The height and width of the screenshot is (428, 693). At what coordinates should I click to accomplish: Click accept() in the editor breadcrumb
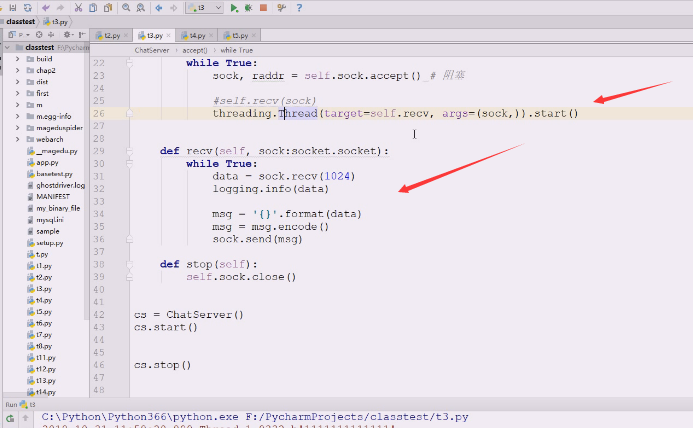tap(194, 50)
